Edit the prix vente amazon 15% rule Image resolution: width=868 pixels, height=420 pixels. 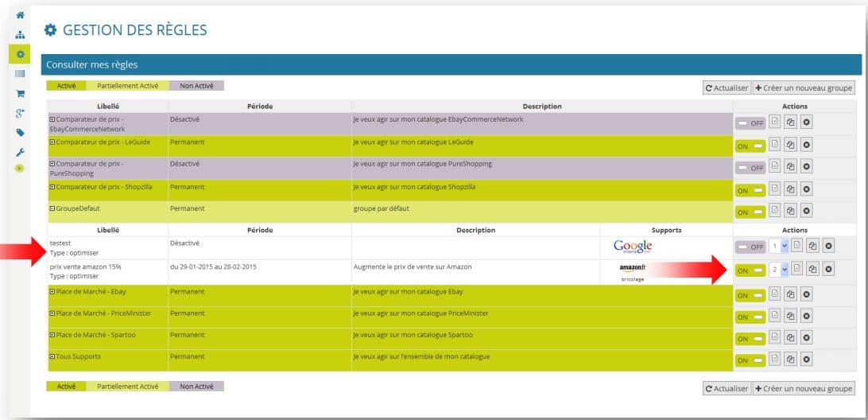pos(796,269)
